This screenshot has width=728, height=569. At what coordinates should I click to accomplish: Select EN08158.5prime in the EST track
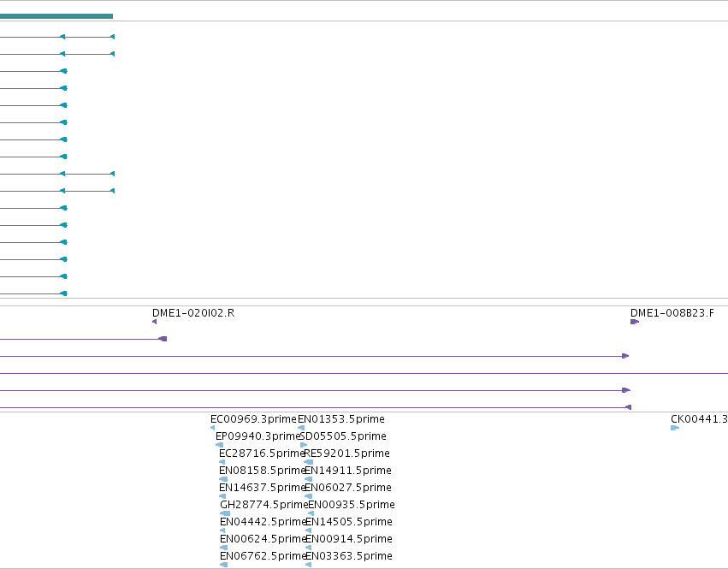[263, 471]
